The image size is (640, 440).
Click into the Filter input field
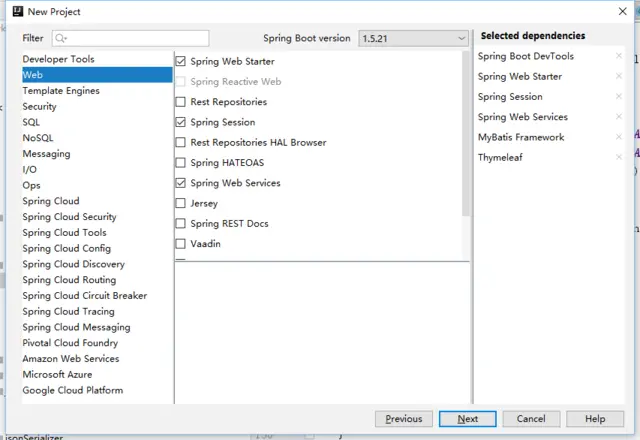pos(131,38)
